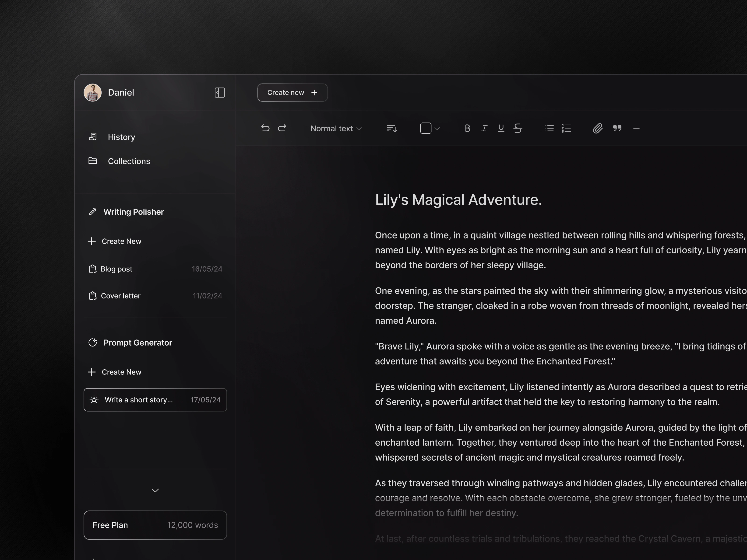Click the paragraph starting 'One evening'
747x560 pixels.
[x=560, y=305]
